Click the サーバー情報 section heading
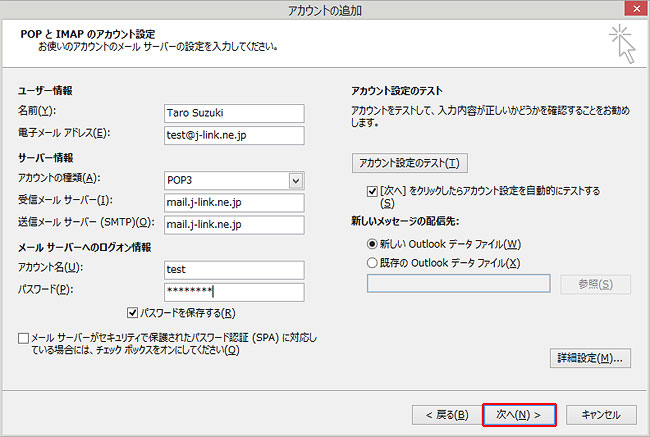The image size is (650, 437). click(x=46, y=158)
